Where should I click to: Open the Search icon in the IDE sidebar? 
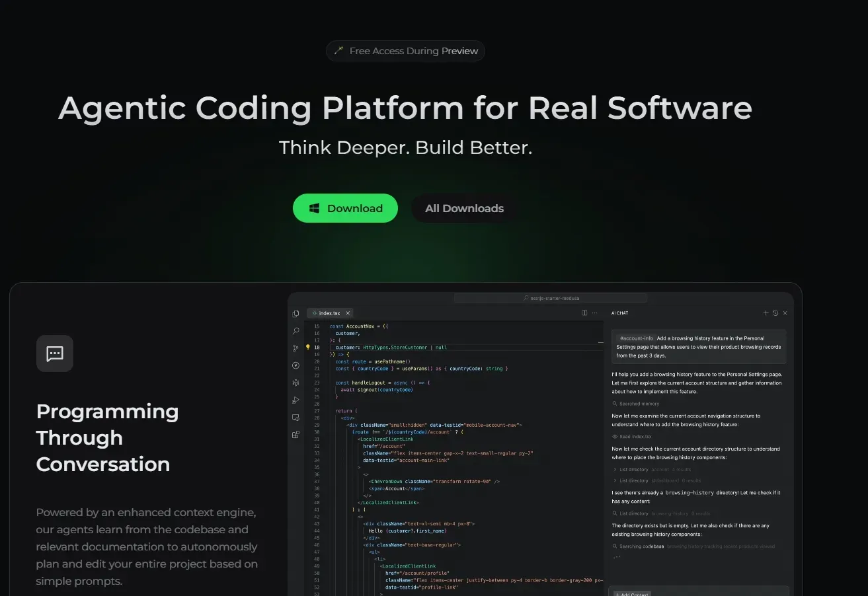click(296, 330)
